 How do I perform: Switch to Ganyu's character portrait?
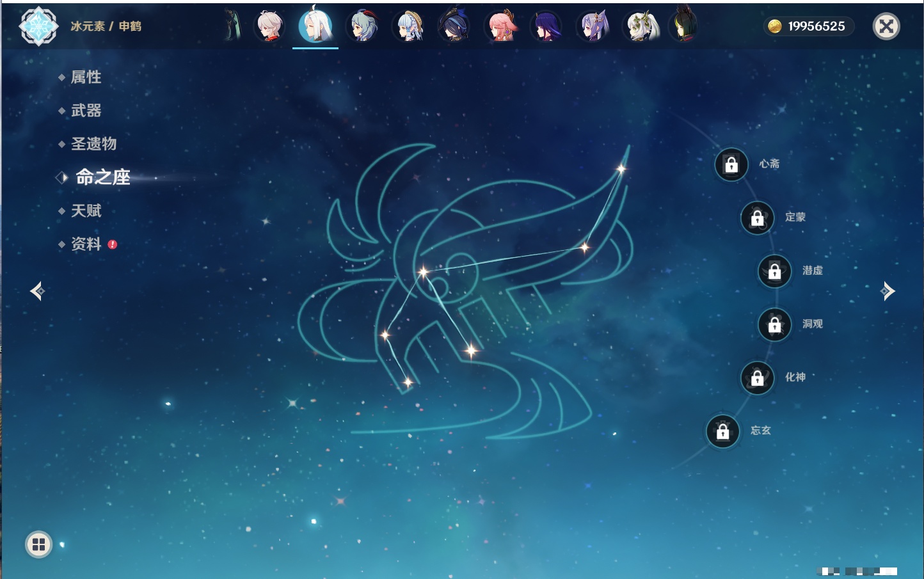[362, 26]
